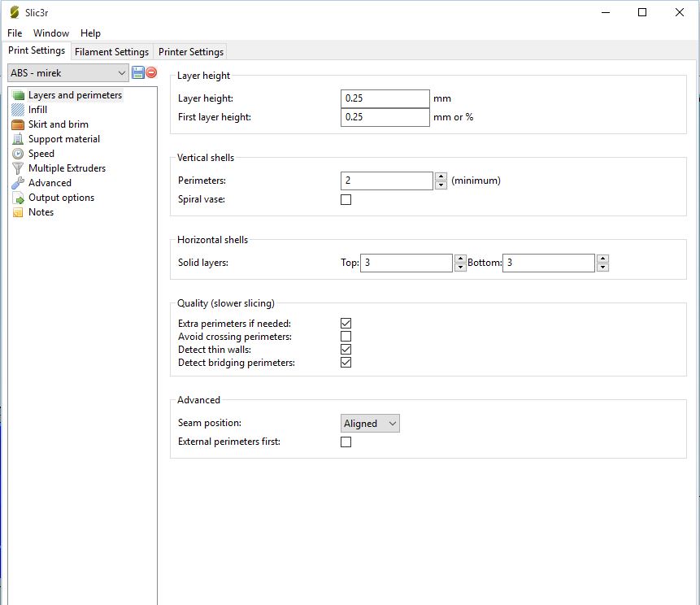This screenshot has width=700, height=605.
Task: Open Multiple Extruders funnel icon
Action: (19, 168)
